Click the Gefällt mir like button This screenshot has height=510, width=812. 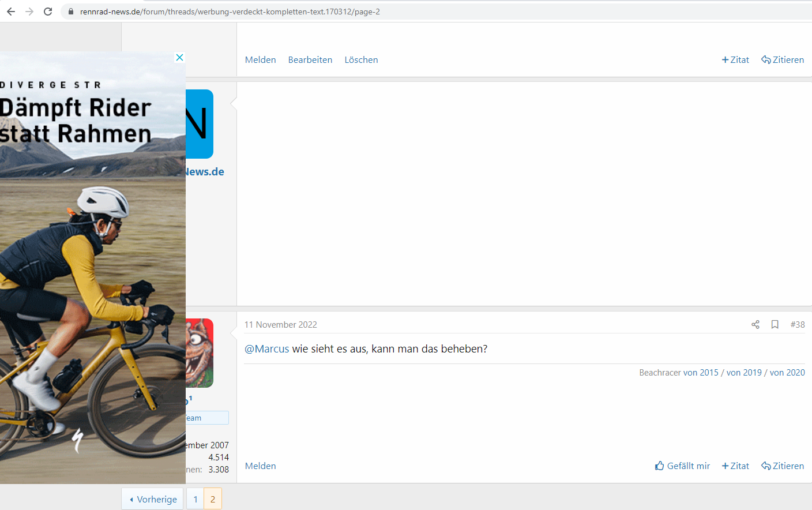pyautogui.click(x=682, y=466)
